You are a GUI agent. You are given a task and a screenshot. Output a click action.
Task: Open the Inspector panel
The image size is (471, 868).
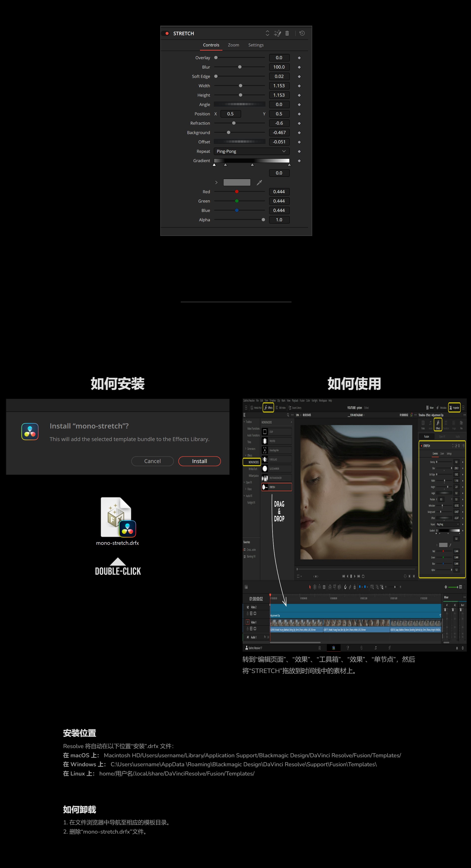coord(455,408)
